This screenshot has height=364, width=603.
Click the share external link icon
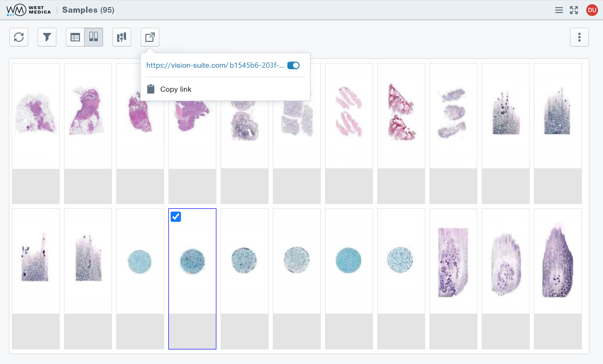pos(150,37)
